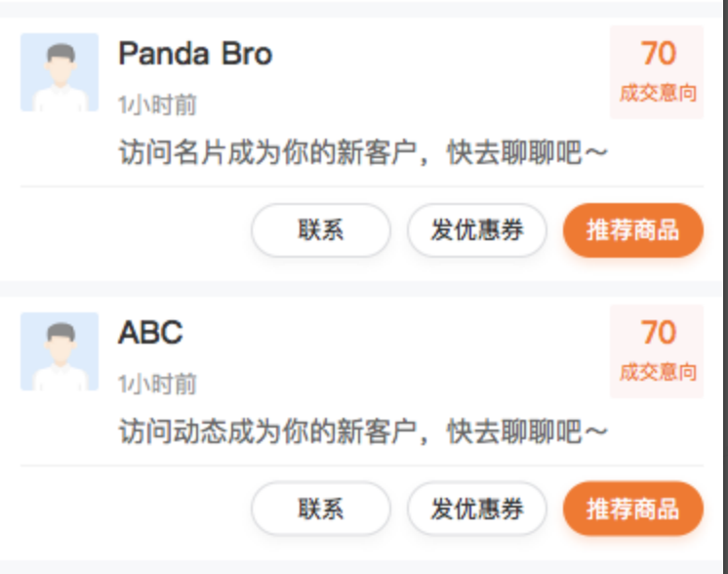Click 成交意向 label in Panda Bro's card

pyautogui.click(x=658, y=94)
